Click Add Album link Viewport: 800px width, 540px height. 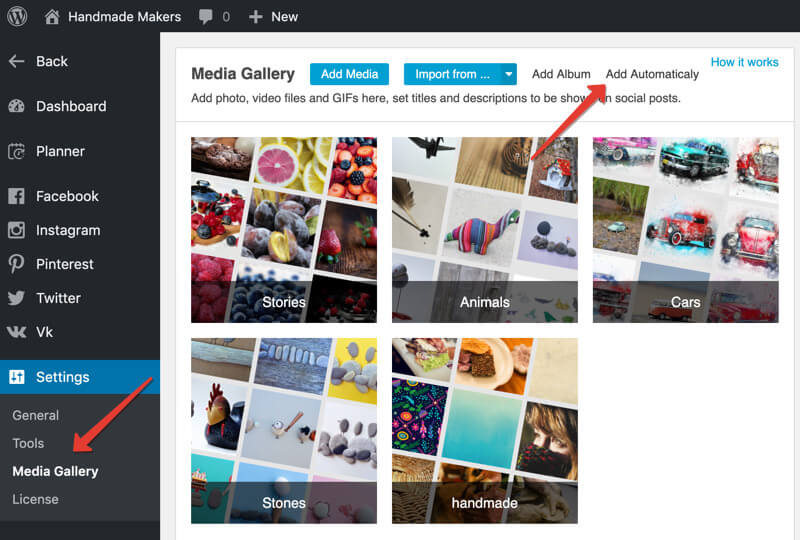tap(561, 74)
